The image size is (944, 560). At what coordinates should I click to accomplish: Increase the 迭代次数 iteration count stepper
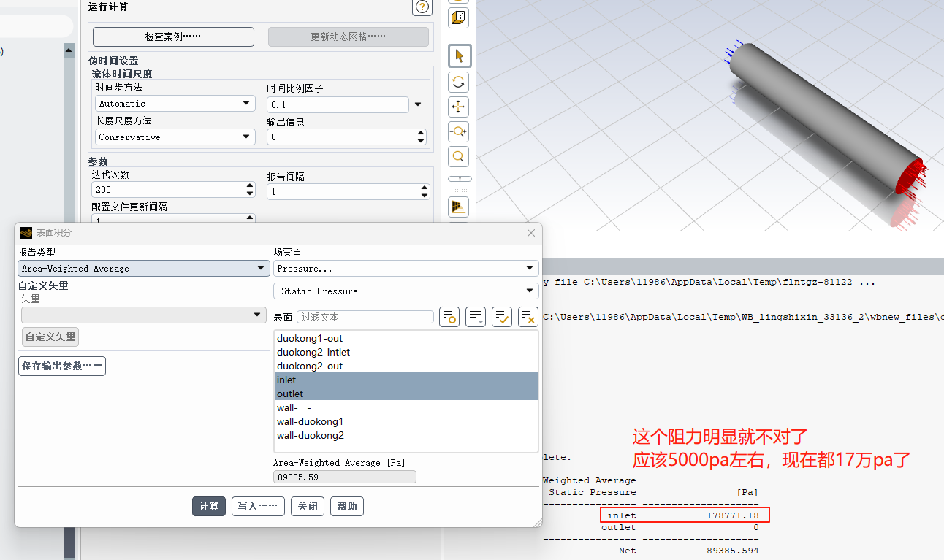pos(250,185)
